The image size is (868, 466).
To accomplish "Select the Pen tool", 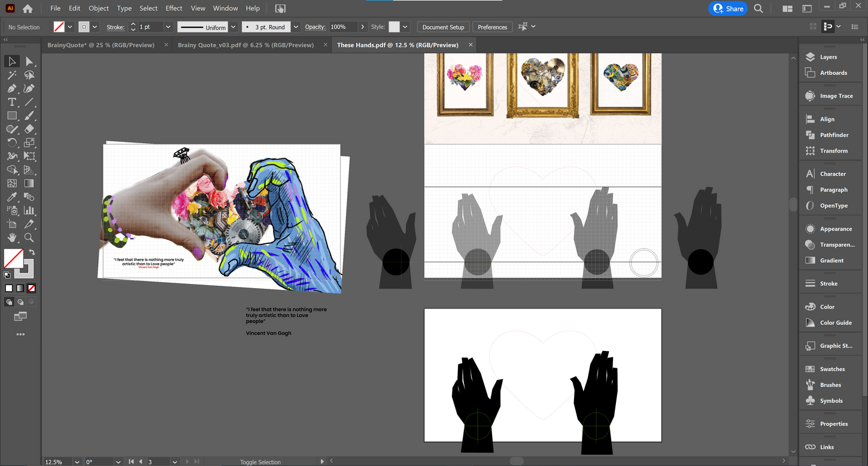I will [11, 89].
